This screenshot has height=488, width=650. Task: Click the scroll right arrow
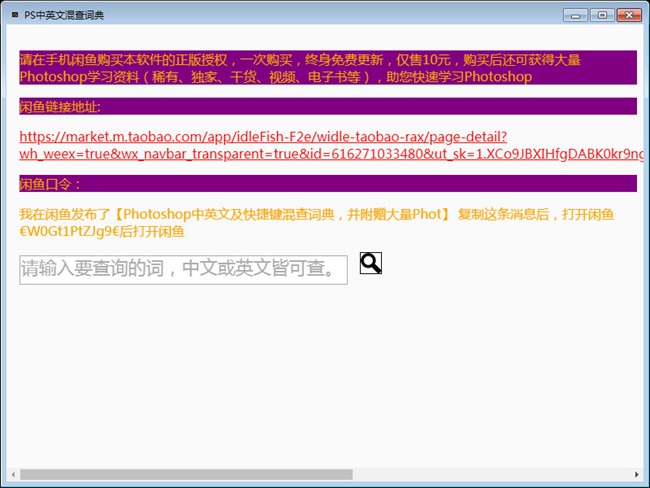[x=637, y=474]
